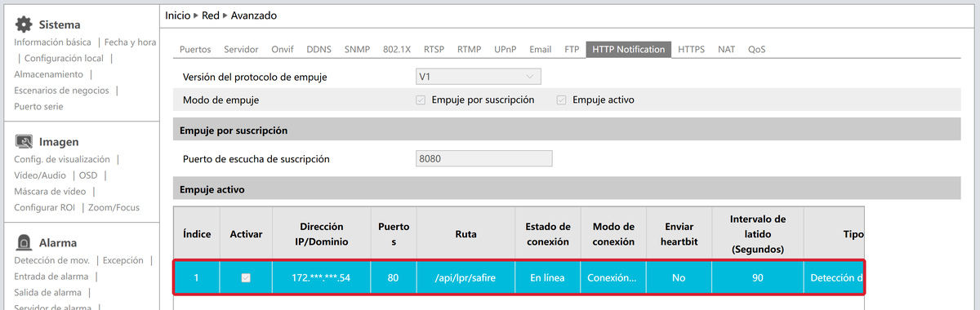Click the Inicio breadcrumb link
The height and width of the screenshot is (310, 980).
(177, 15)
